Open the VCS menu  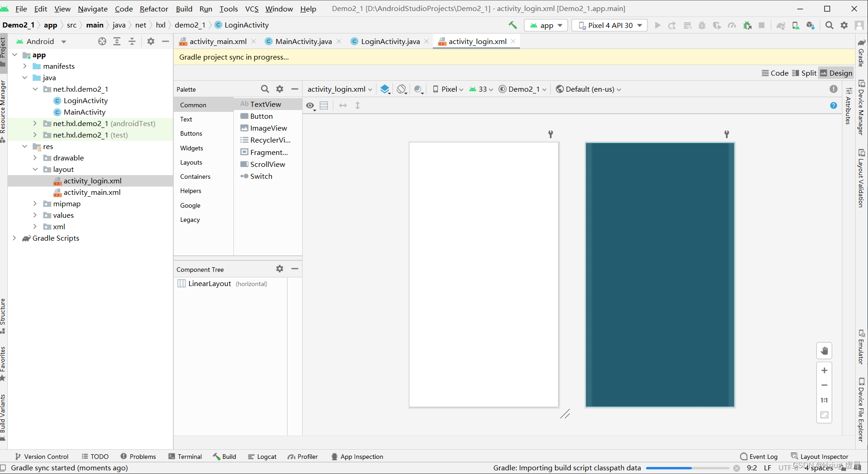(252, 9)
